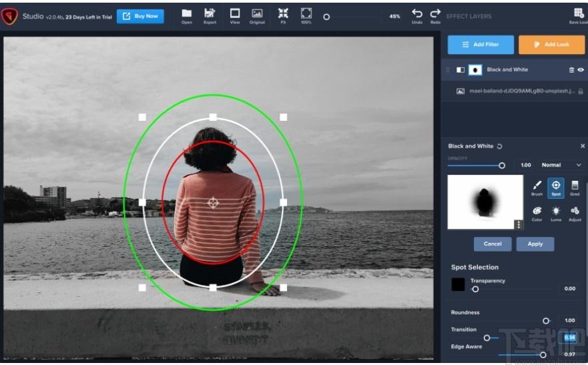Open the mask preview options menu
Image resolution: width=588 pixels, height=365 pixels.
tap(518, 224)
